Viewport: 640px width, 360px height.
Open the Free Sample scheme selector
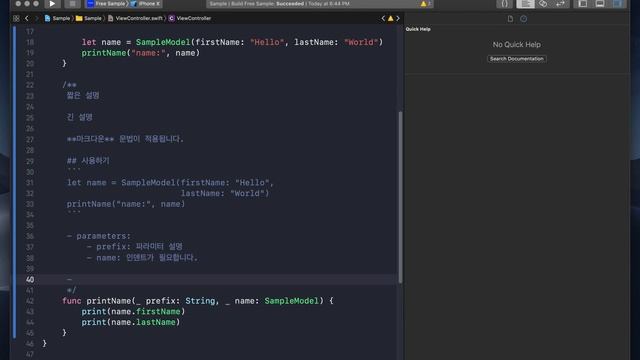106,4
